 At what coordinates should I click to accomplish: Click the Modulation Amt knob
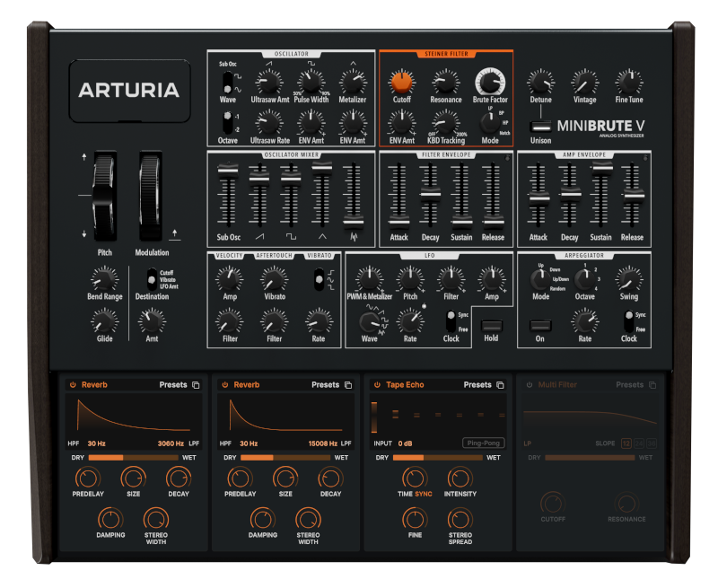click(152, 321)
